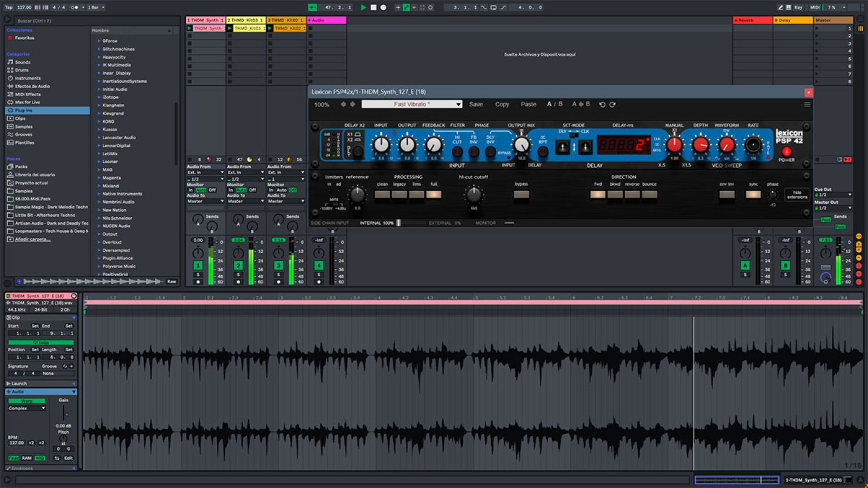This screenshot has height=488, width=868.
Task: Enable the clean processing mode button
Action: (382, 194)
